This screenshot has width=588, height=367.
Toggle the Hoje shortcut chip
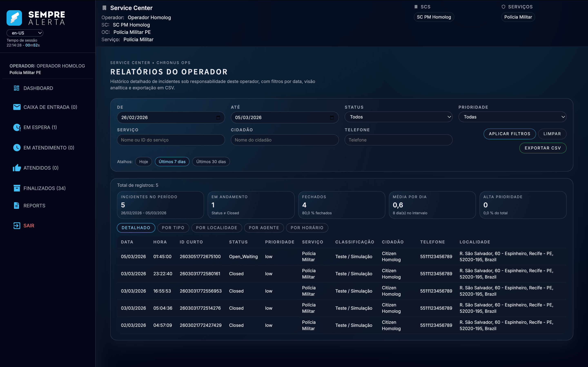tap(143, 162)
